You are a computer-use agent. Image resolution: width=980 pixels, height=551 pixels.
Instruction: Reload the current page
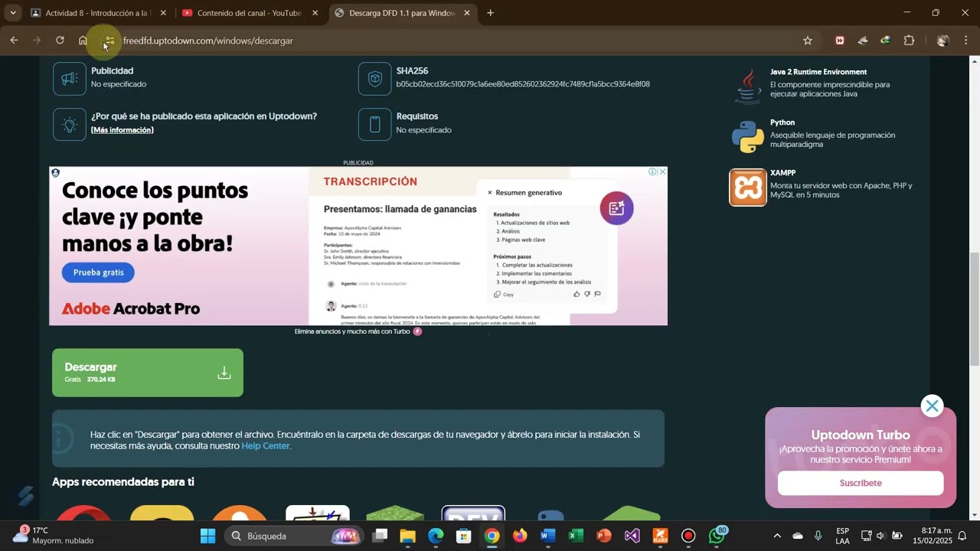(x=60, y=41)
